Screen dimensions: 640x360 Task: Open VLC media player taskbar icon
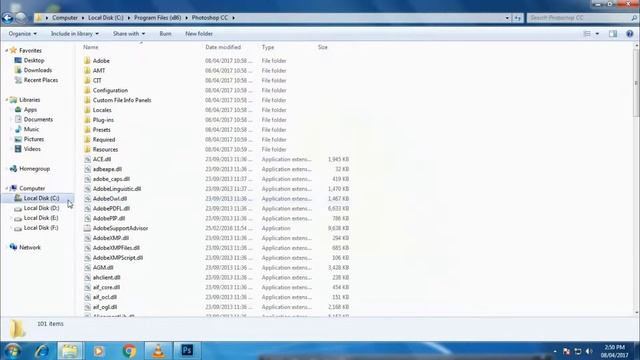click(x=158, y=351)
